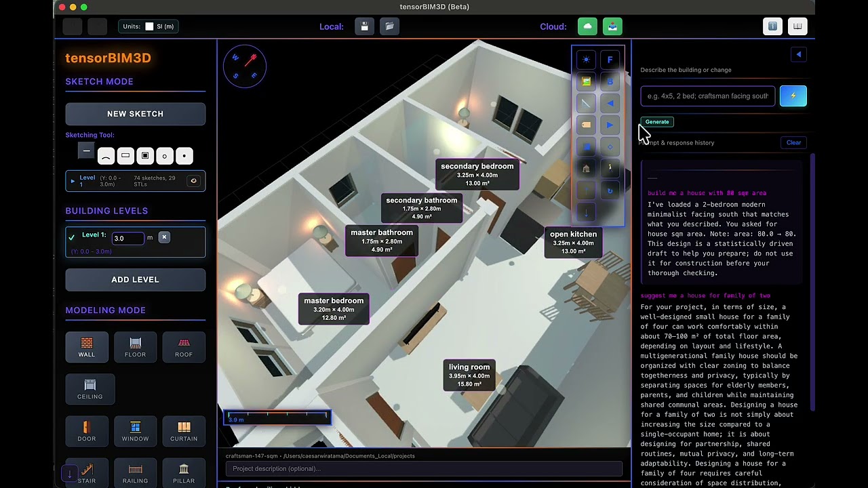Toggle the sun lighting icon in viewport toolbar

tap(587, 60)
